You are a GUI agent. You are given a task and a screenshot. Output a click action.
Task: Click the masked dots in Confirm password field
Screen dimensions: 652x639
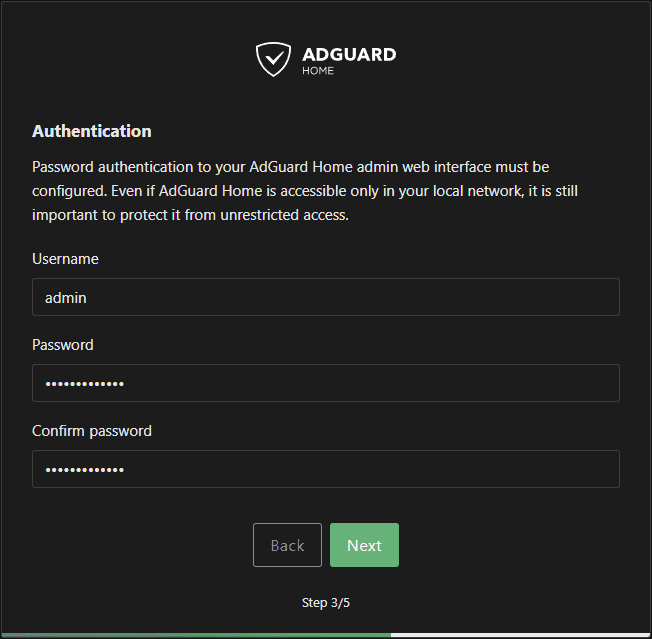(x=85, y=470)
